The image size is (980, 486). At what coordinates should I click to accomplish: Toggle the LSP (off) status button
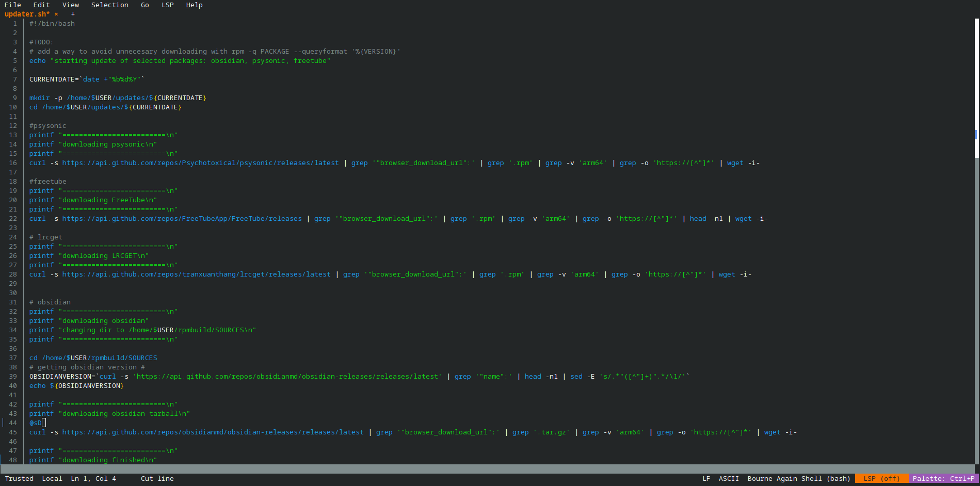(x=881, y=478)
